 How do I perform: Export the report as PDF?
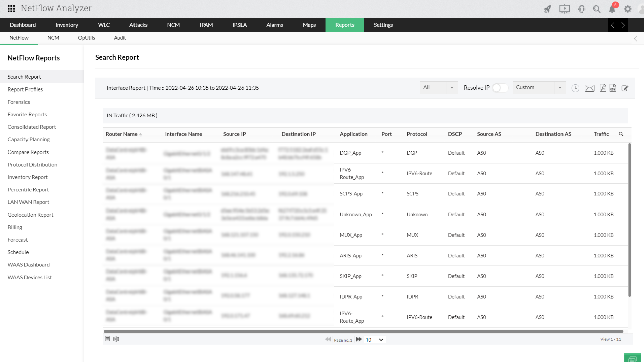click(603, 88)
